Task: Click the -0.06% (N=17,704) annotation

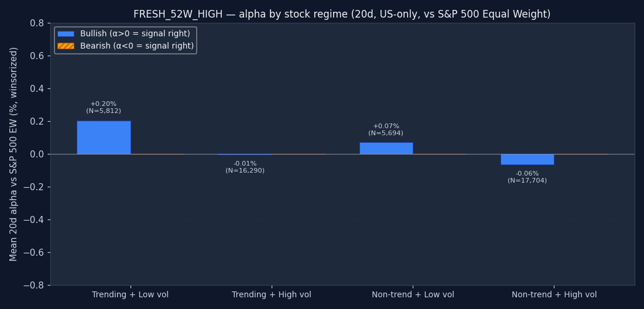Action: tap(527, 177)
